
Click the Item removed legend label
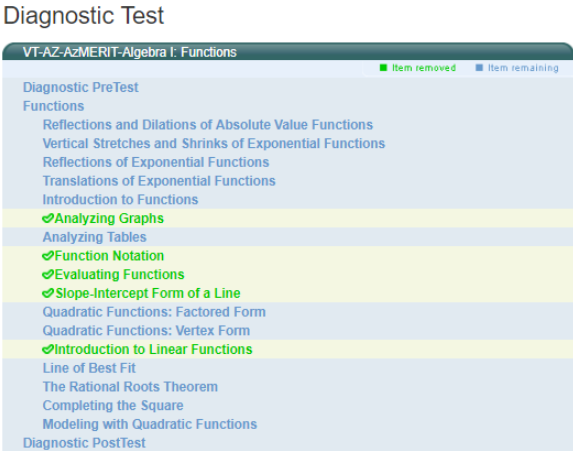pyautogui.click(x=424, y=68)
